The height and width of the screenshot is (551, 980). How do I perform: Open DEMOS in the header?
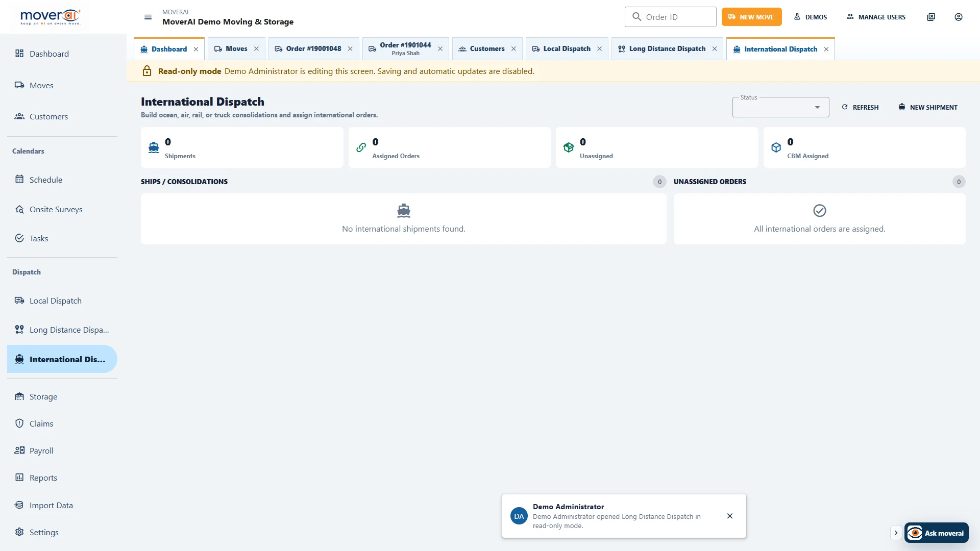(x=811, y=17)
